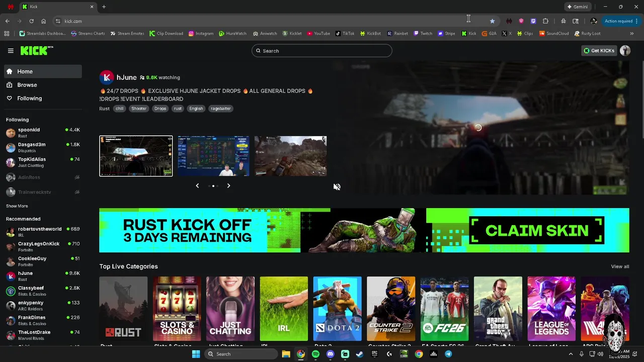Select Browse in the sidebar
This screenshot has height=362, width=644.
(x=43, y=85)
